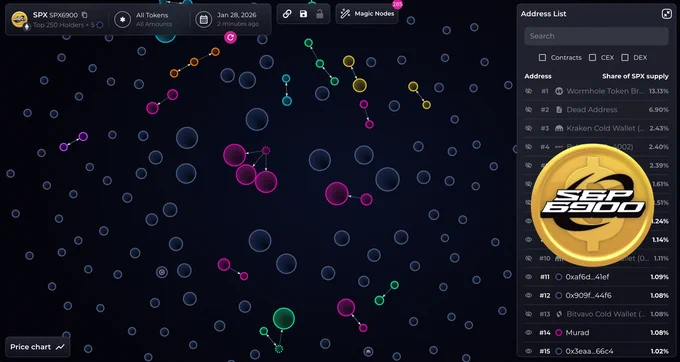The image size is (680, 362).
Task: Select the dashed pink node in cluster
Action: (x=266, y=150)
